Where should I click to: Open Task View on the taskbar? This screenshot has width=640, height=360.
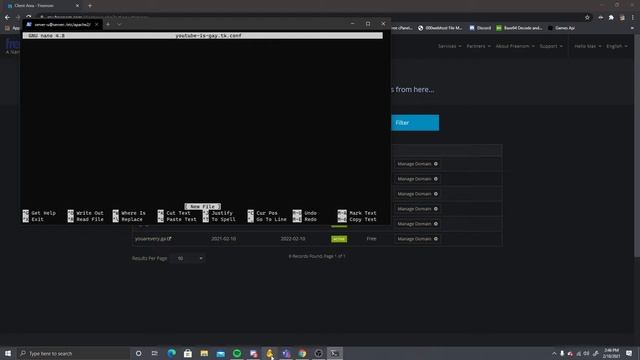pyautogui.click(x=155, y=353)
